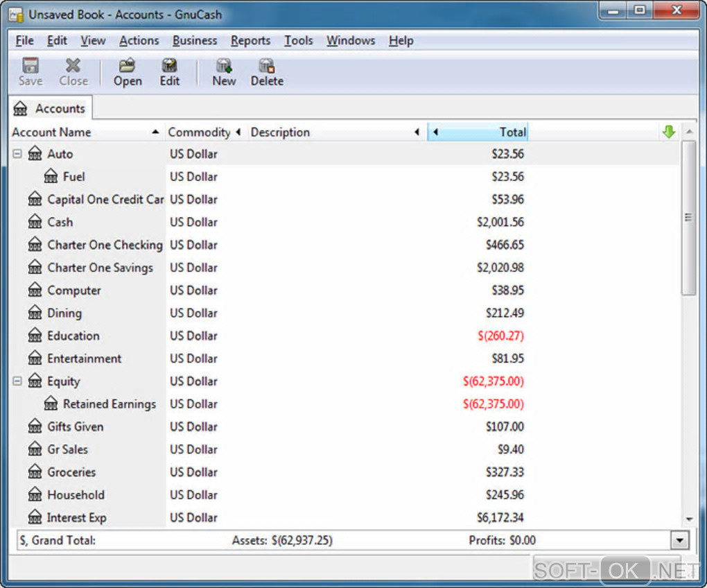Sort by the Total column header
The image size is (707, 588).
pos(478,132)
